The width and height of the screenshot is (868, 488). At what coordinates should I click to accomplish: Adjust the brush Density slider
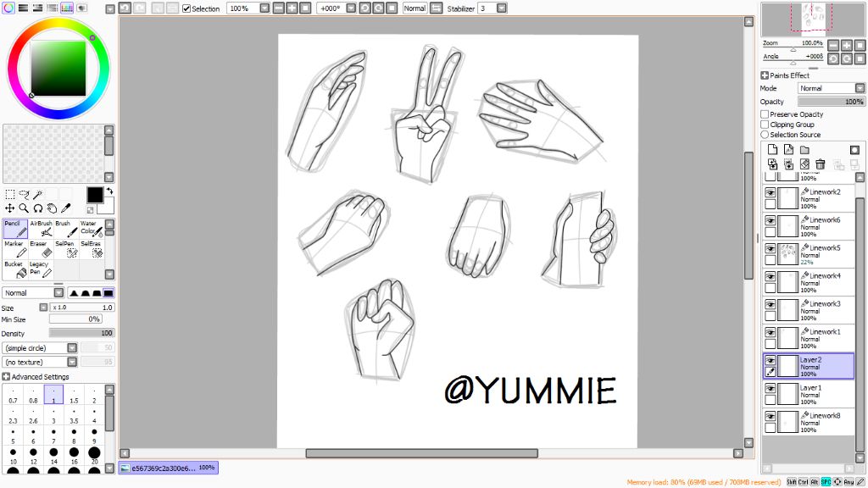click(x=81, y=333)
